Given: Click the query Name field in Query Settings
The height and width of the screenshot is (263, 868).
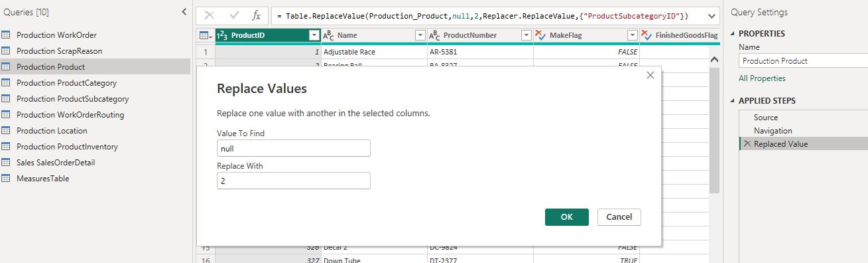Looking at the screenshot, I should point(803,60).
